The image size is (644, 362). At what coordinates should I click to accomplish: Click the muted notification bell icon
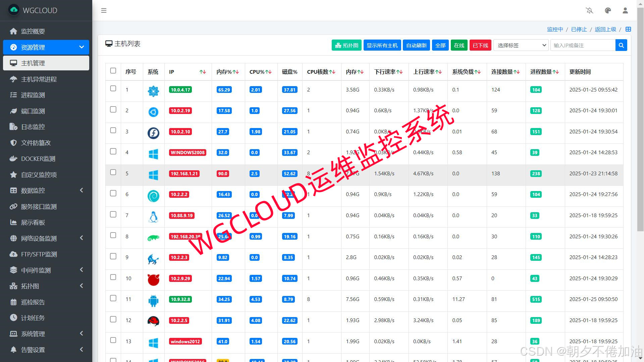point(589,10)
